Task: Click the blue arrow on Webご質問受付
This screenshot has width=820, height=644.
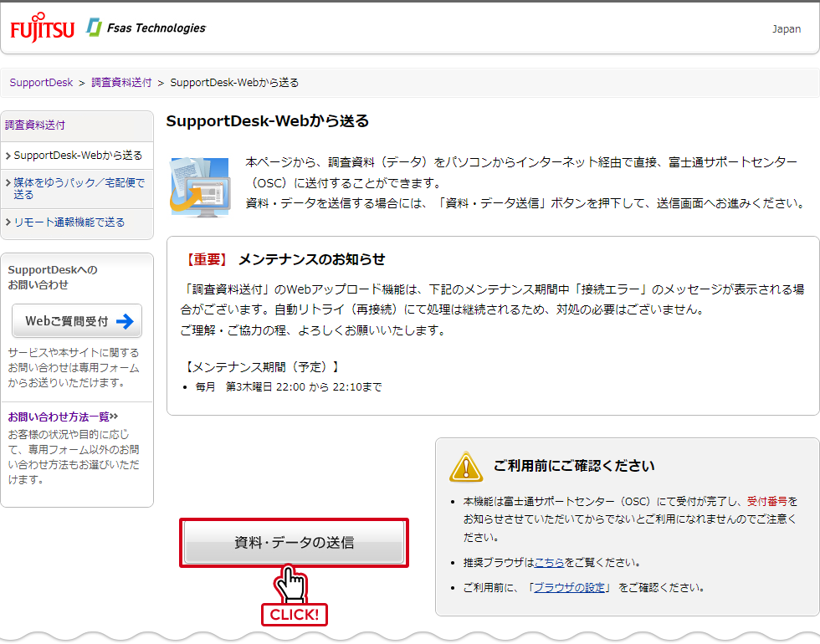Action: (x=125, y=321)
